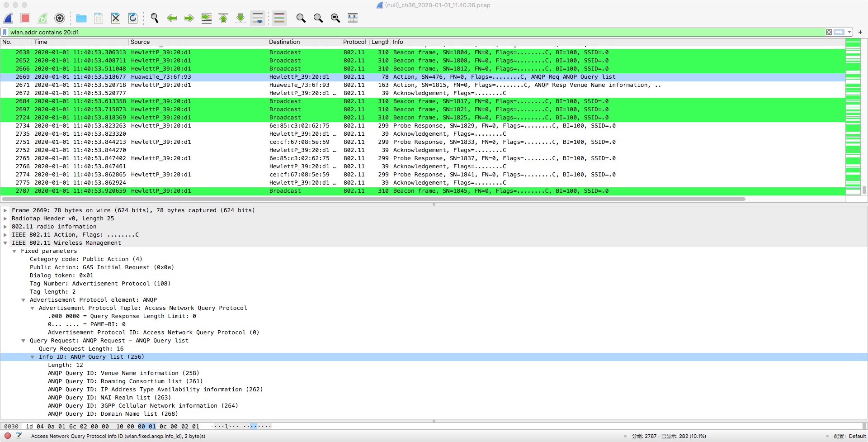Viewport: 868px width, 442px height.
Task: Open capture file properties from the status bar
Action: [x=19, y=436]
